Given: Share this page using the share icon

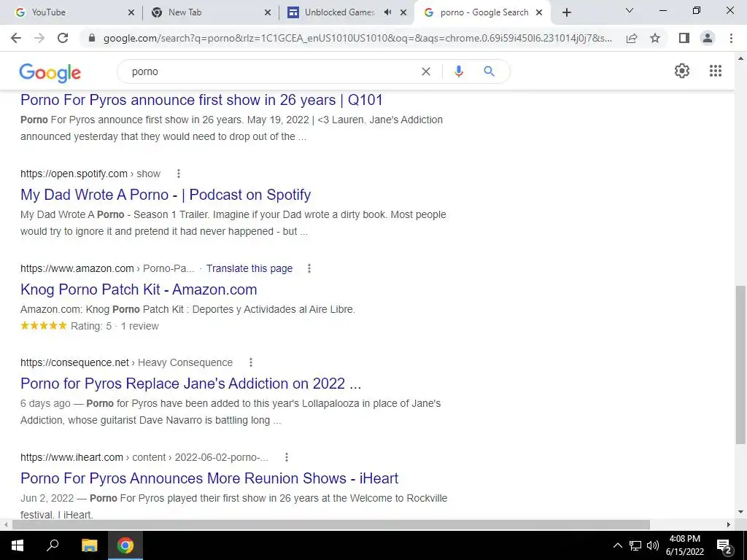Looking at the screenshot, I should 632,38.
